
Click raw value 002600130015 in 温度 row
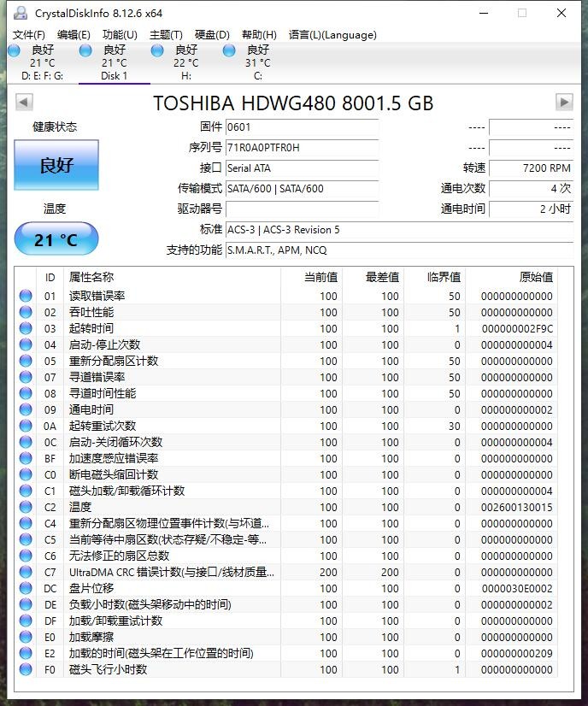516,507
